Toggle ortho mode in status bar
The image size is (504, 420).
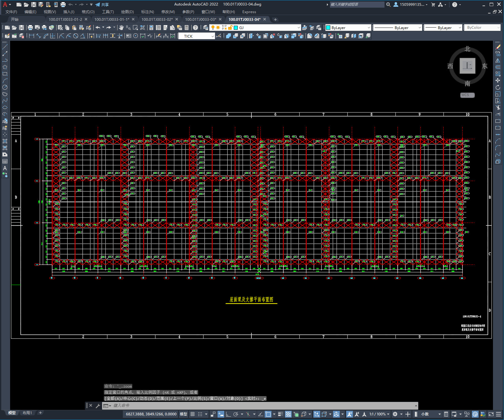(228, 414)
